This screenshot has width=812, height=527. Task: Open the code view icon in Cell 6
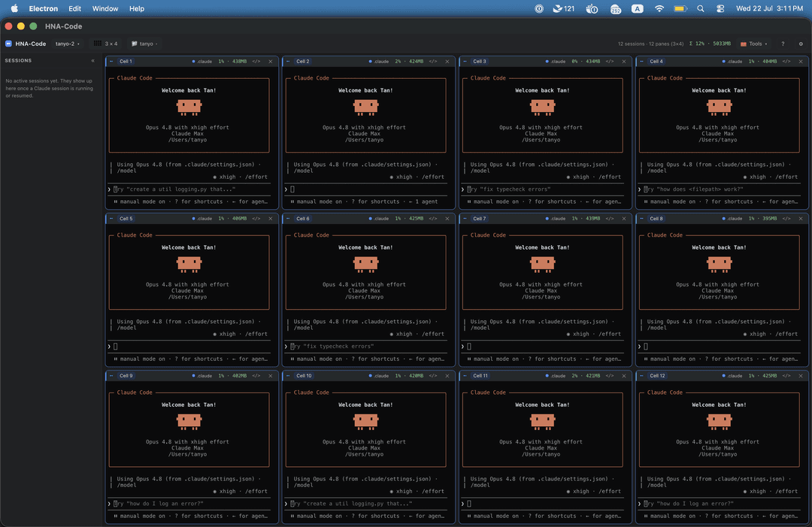click(x=433, y=219)
